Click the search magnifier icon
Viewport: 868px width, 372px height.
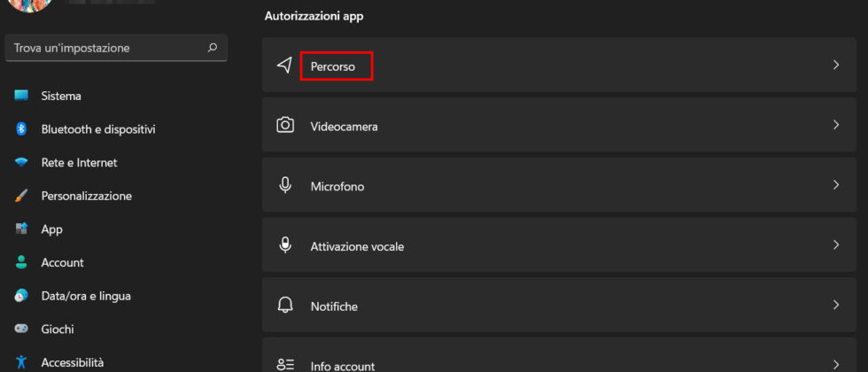click(x=212, y=48)
